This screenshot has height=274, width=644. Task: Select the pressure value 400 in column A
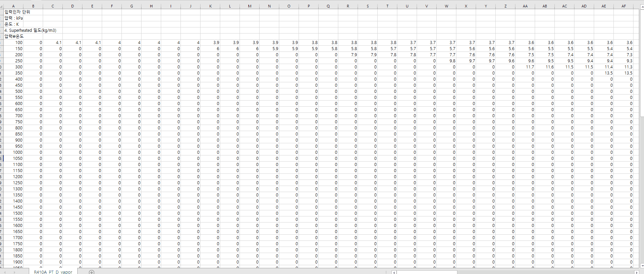(x=13, y=79)
